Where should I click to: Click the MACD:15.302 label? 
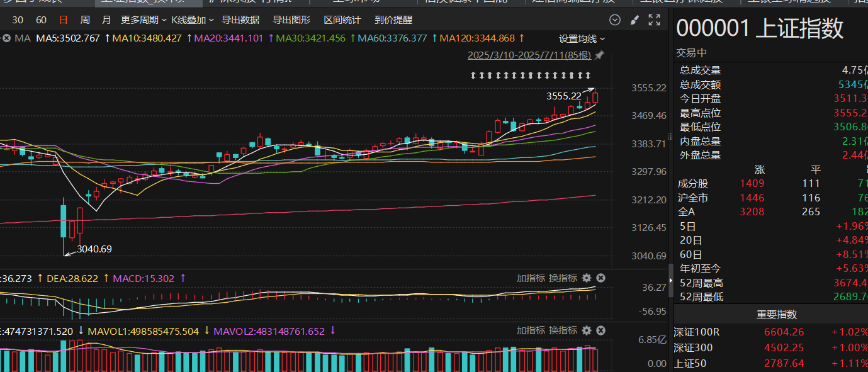click(144, 278)
